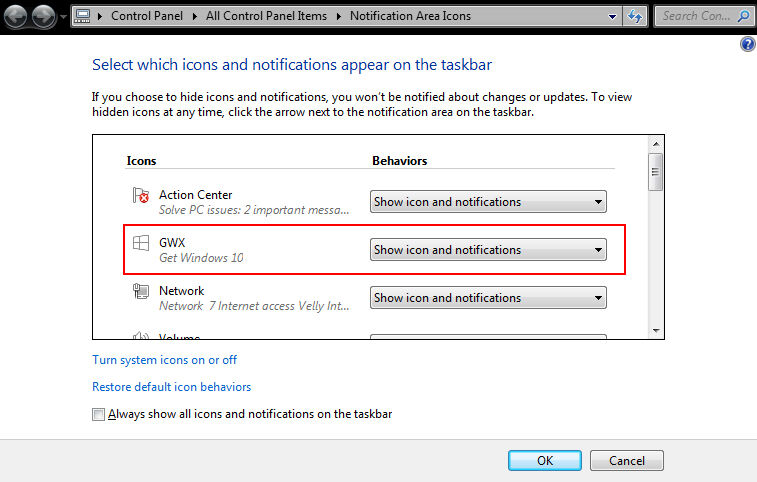Click the Refresh button beside address bar
This screenshot has width=757, height=482.
coord(634,16)
